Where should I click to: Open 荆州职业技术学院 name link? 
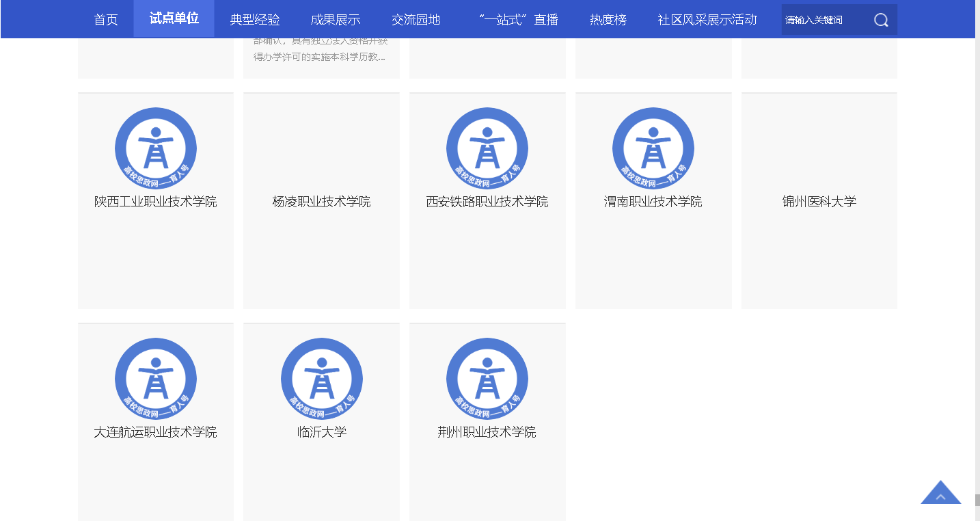pos(487,432)
